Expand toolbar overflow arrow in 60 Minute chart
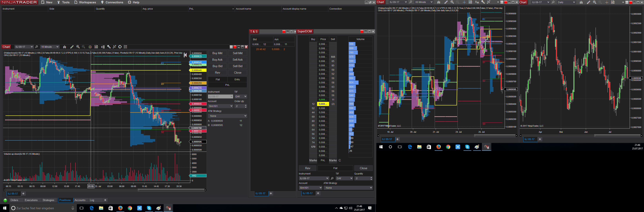644x212 pixels. tap(498, 2)
